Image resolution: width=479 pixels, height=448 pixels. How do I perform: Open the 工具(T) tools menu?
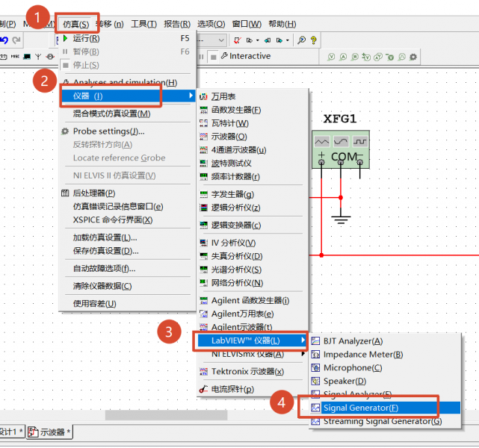pyautogui.click(x=144, y=24)
